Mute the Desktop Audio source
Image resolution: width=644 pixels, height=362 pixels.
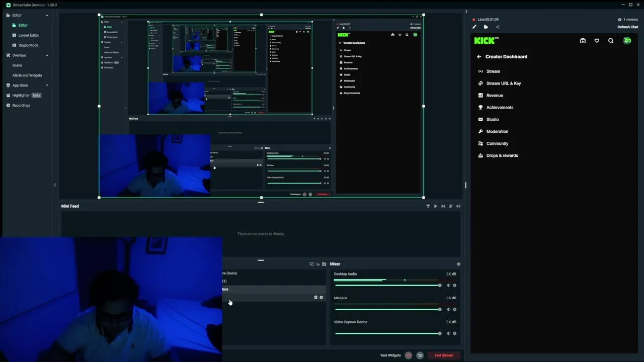coord(448,286)
